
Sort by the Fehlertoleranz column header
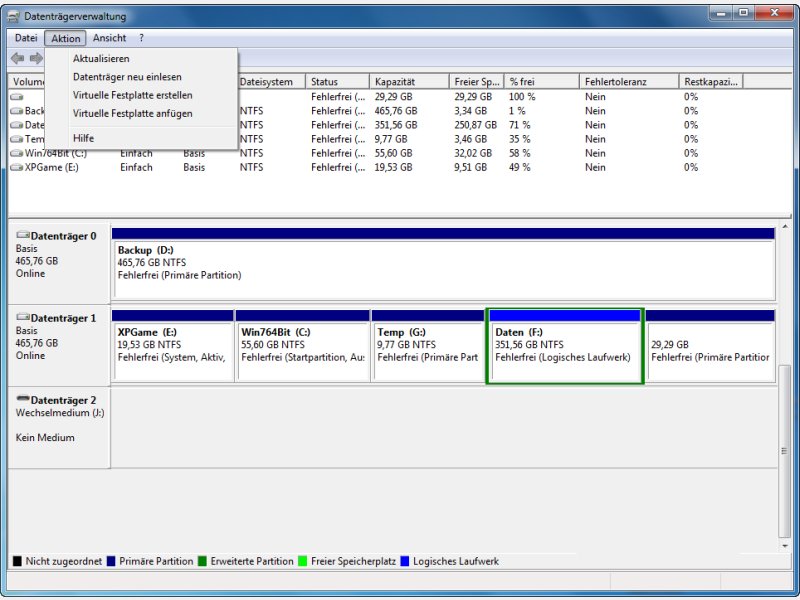tap(629, 82)
